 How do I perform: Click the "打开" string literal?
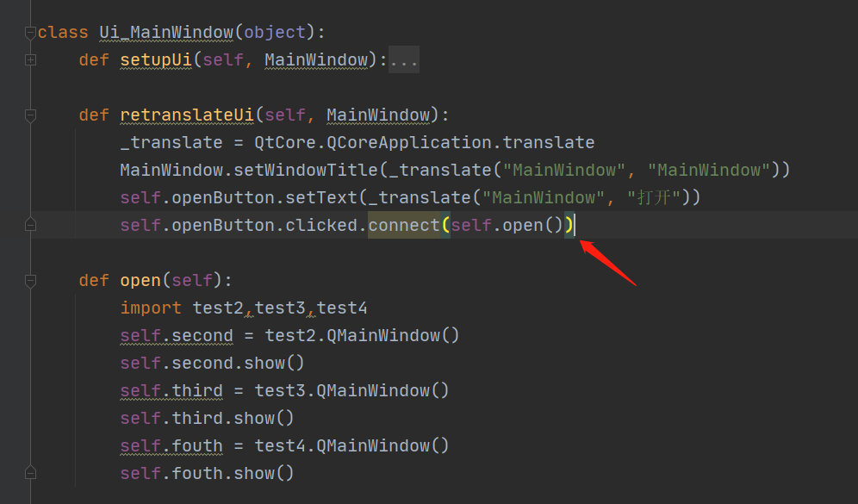click(655, 198)
